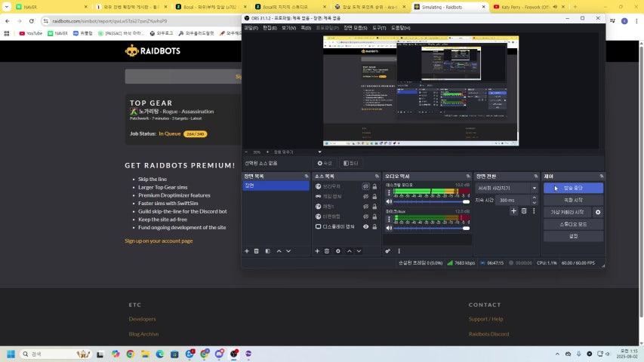
Task: Click the Raidbots logo in the browser
Action: point(153,51)
